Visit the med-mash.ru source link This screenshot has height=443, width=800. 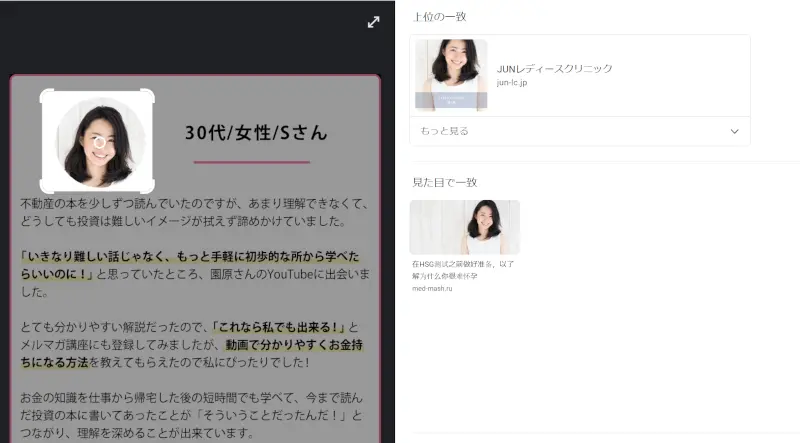432,288
